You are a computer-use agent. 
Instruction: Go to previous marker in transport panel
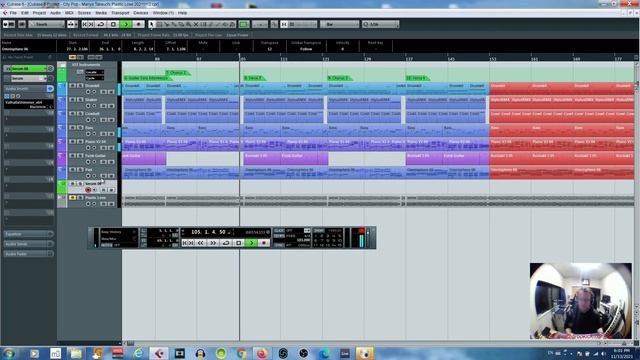[185, 243]
